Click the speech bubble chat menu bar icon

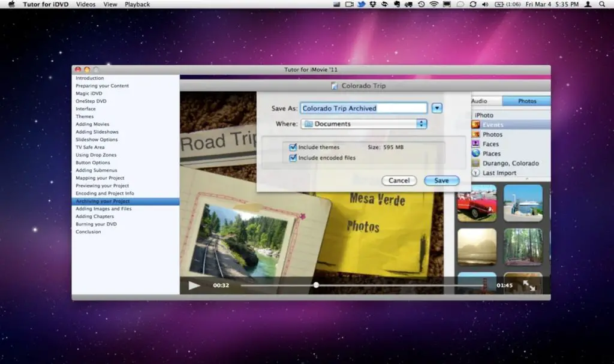click(460, 4)
